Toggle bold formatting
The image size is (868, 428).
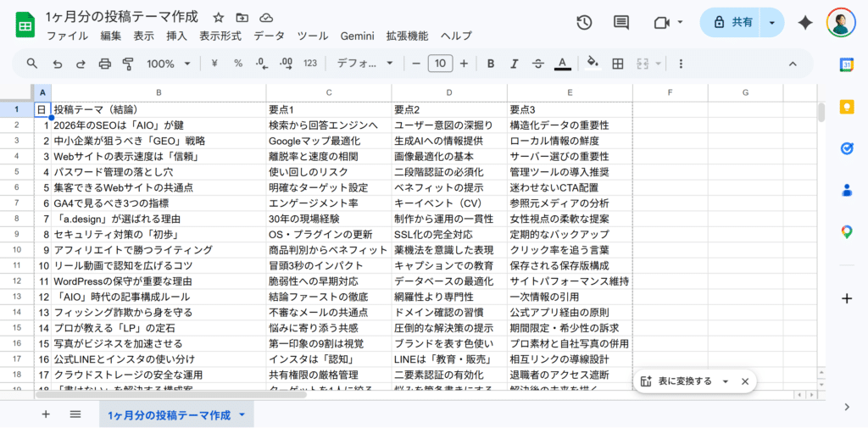click(x=490, y=64)
